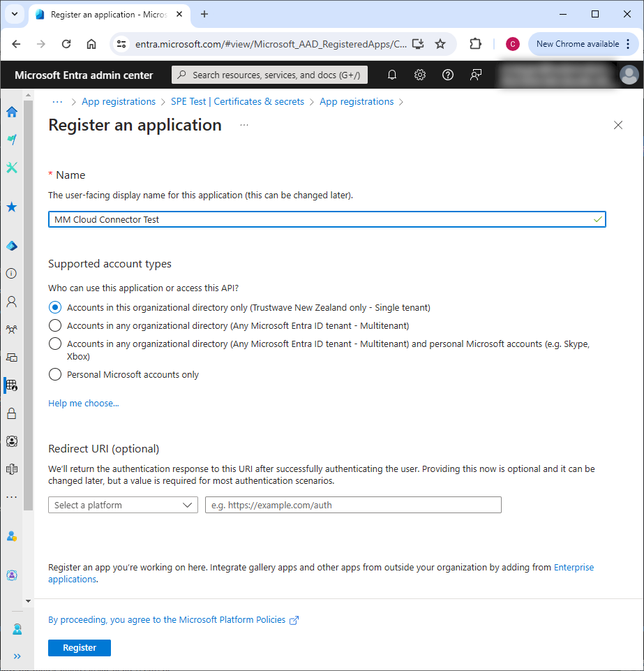Open the Help me choose link
This screenshot has height=671, width=644.
click(83, 403)
